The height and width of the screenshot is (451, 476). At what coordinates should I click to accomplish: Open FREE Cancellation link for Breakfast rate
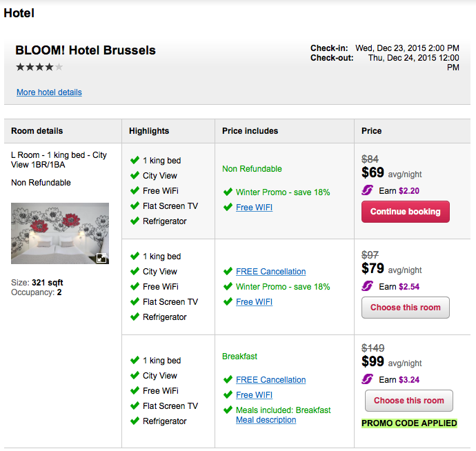270,380
